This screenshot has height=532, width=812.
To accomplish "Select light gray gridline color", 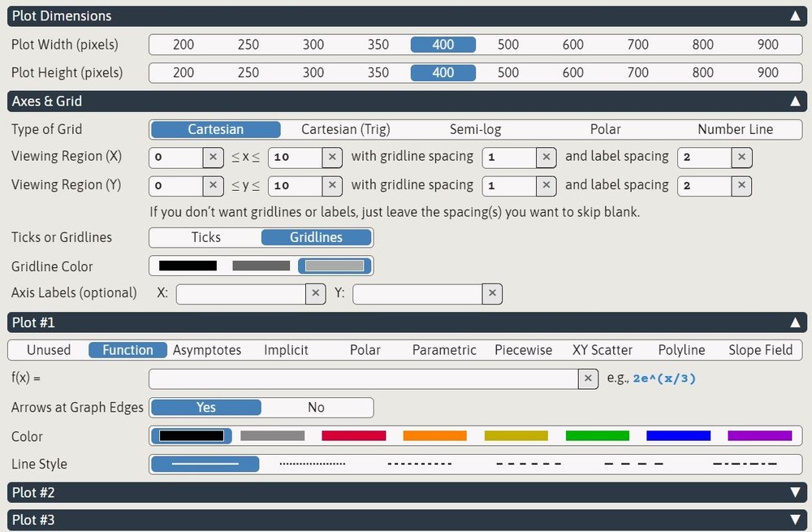I will pyautogui.click(x=335, y=266).
